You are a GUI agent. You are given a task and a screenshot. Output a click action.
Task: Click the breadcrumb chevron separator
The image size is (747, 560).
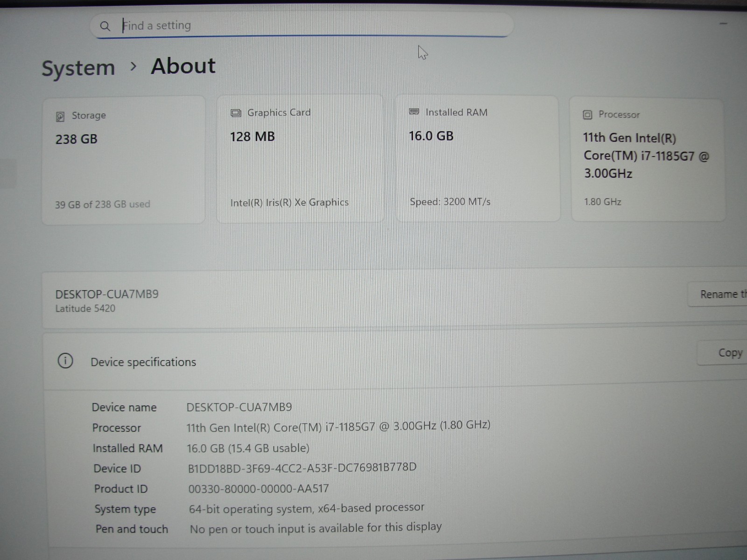point(134,67)
